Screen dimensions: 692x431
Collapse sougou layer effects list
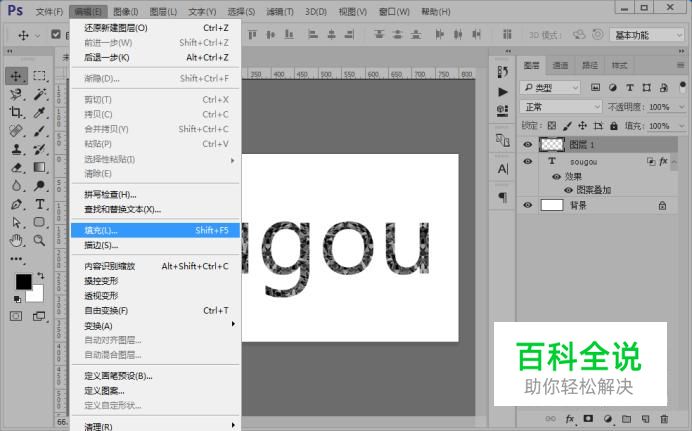pyautogui.click(x=674, y=162)
